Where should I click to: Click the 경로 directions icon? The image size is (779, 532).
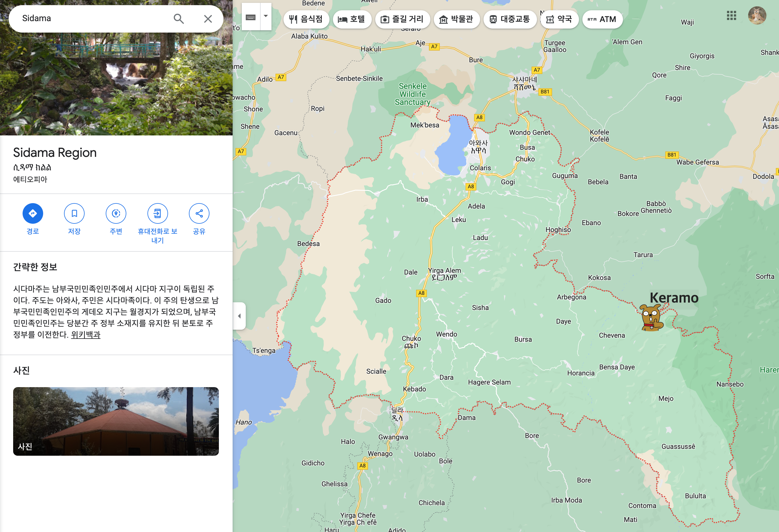tap(33, 213)
